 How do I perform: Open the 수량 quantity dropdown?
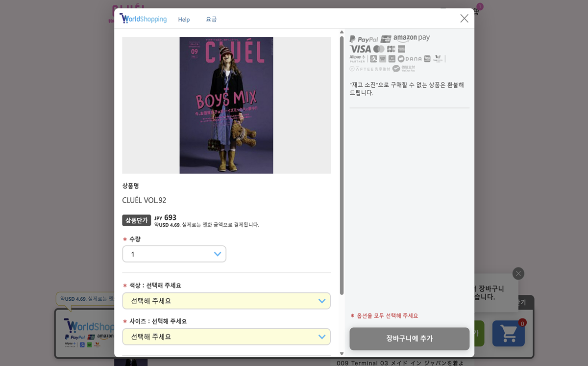click(174, 254)
